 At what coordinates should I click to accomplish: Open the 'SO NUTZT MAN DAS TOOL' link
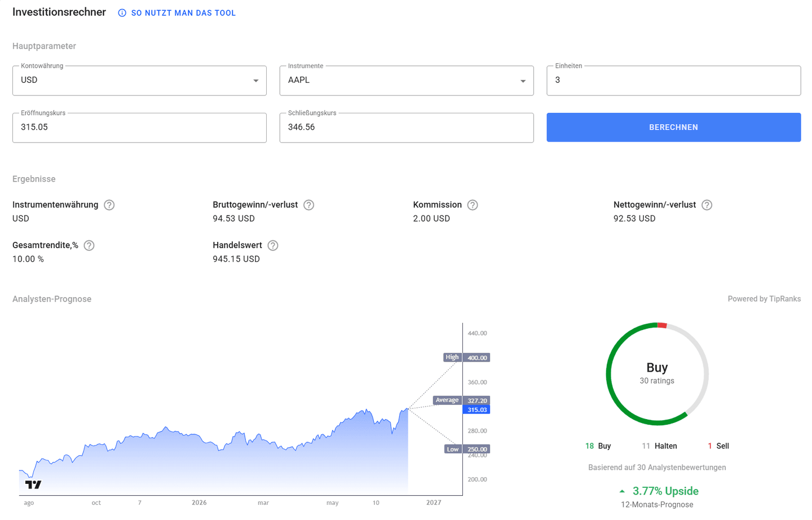tap(183, 13)
